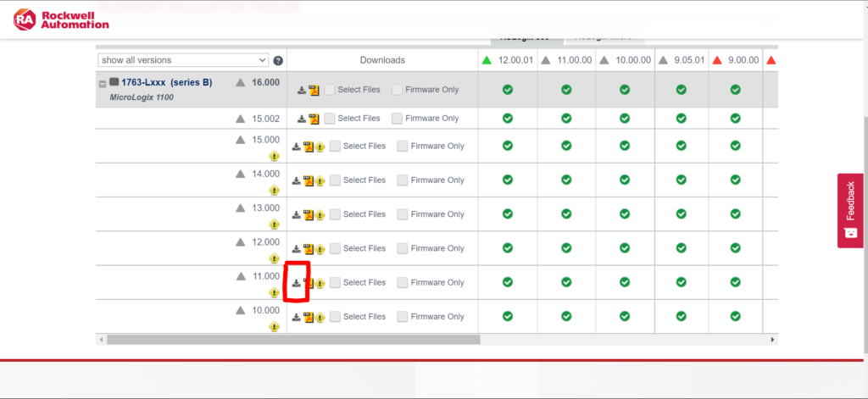The width and height of the screenshot is (868, 399).
Task: Open PDF release notes for version 13.000
Action: click(309, 214)
